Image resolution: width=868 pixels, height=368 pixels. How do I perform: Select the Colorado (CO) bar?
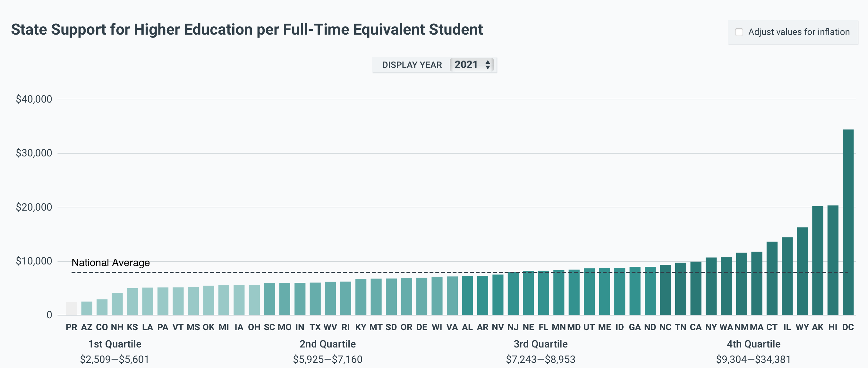click(102, 307)
